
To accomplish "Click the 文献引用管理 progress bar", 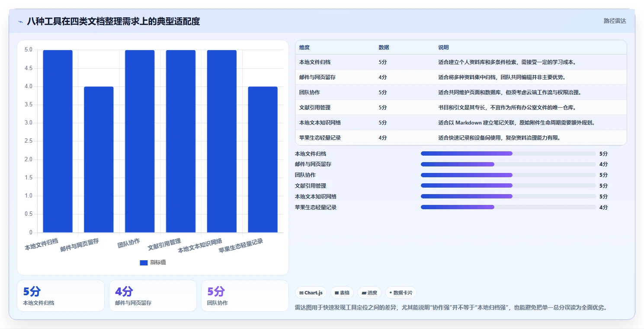I will [x=508, y=185].
